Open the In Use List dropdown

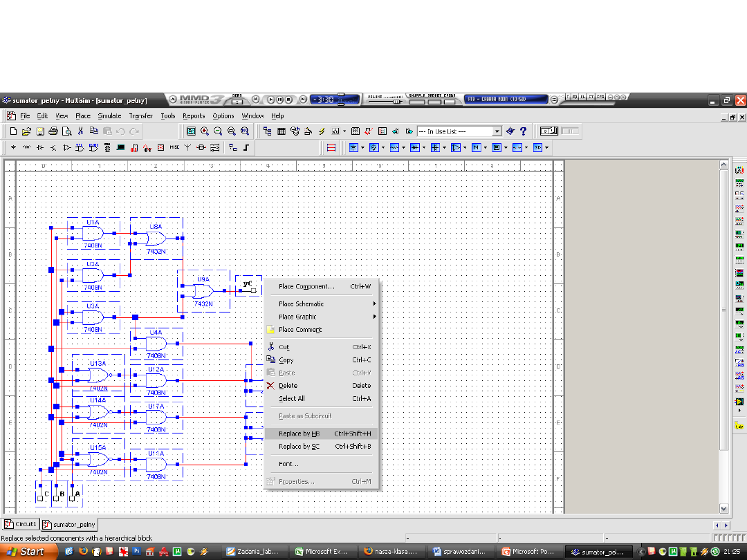coord(497,131)
